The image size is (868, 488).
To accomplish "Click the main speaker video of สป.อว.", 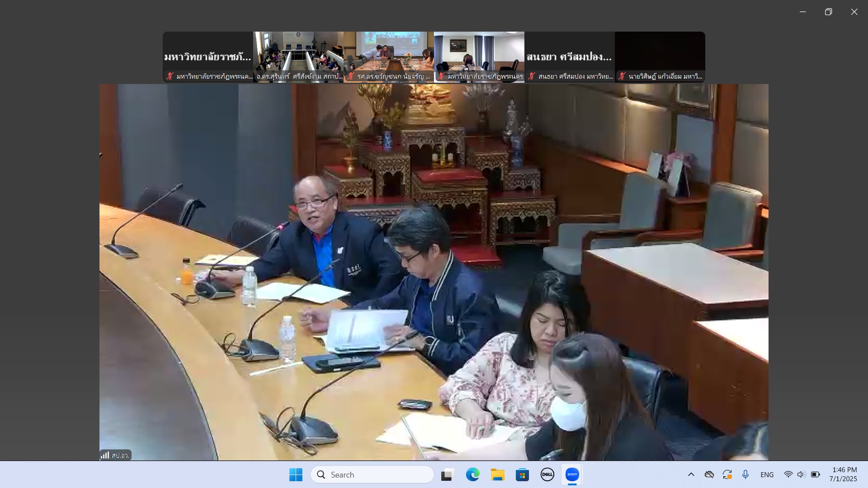I will [x=434, y=272].
